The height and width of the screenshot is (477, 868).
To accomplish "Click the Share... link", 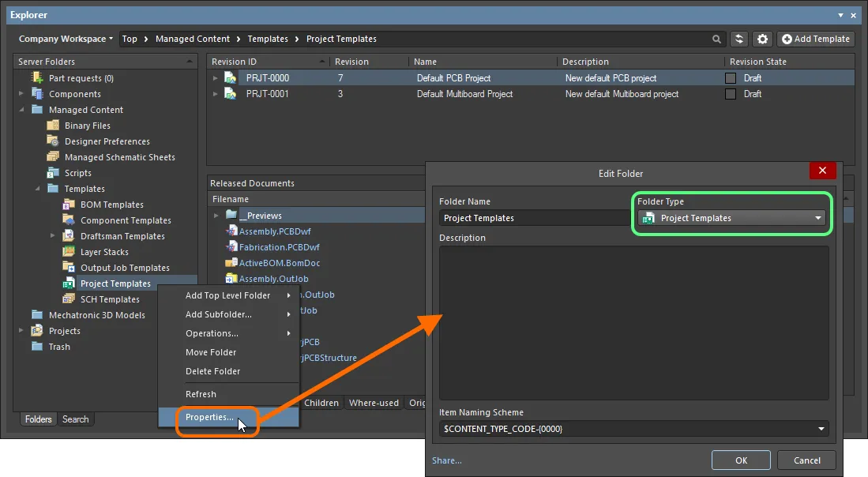I will [447, 460].
